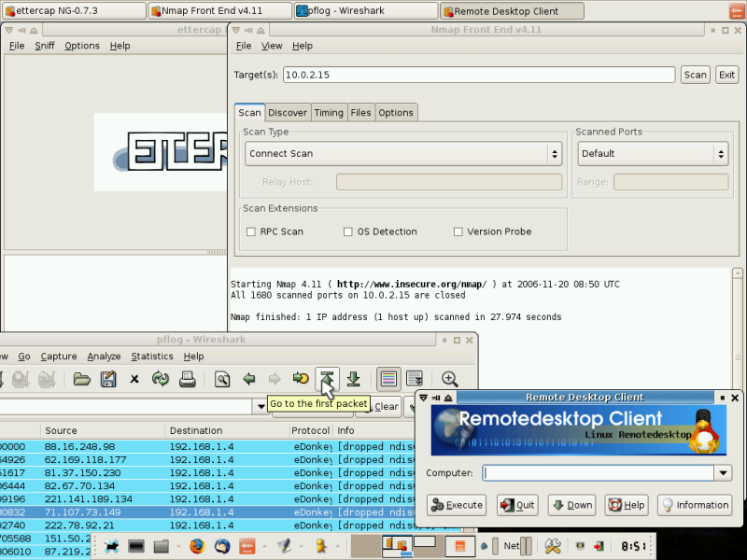747x560 pixels.
Task: Switch to the Discover tab in Nmap
Action: click(x=287, y=113)
